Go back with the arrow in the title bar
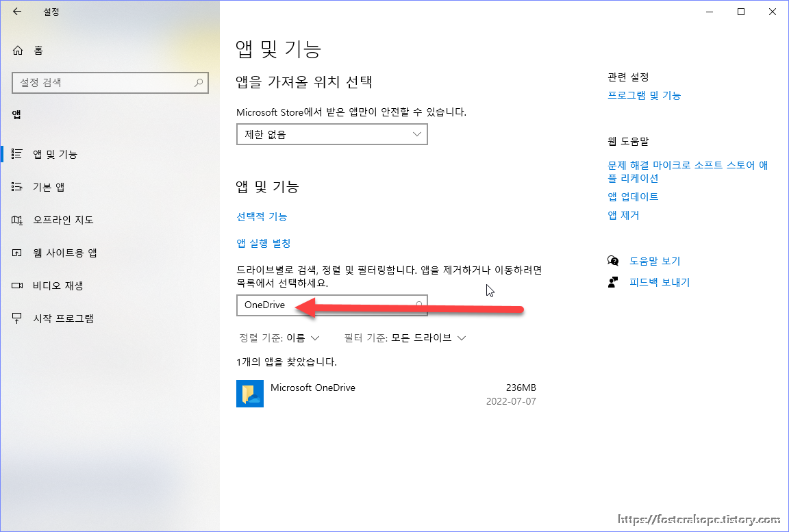This screenshot has width=789, height=532. (17, 12)
